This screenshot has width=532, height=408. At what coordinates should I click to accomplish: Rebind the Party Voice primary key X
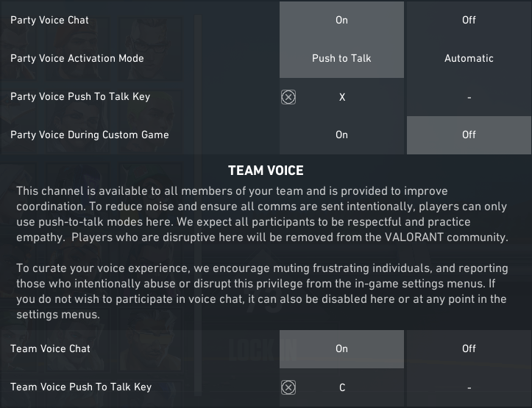pyautogui.click(x=342, y=97)
